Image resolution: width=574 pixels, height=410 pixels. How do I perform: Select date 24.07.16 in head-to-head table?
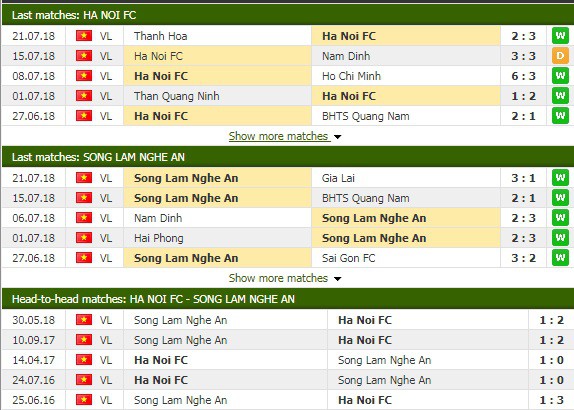[x=33, y=380]
